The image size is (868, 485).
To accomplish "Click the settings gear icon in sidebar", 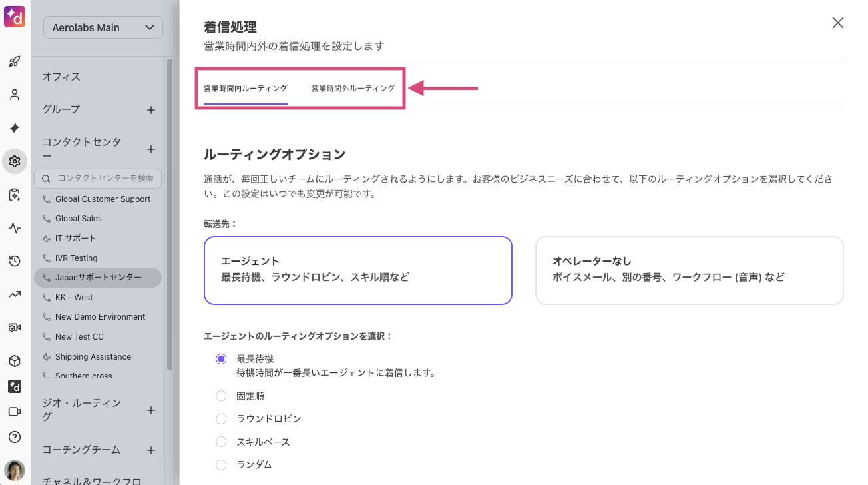I will (15, 161).
